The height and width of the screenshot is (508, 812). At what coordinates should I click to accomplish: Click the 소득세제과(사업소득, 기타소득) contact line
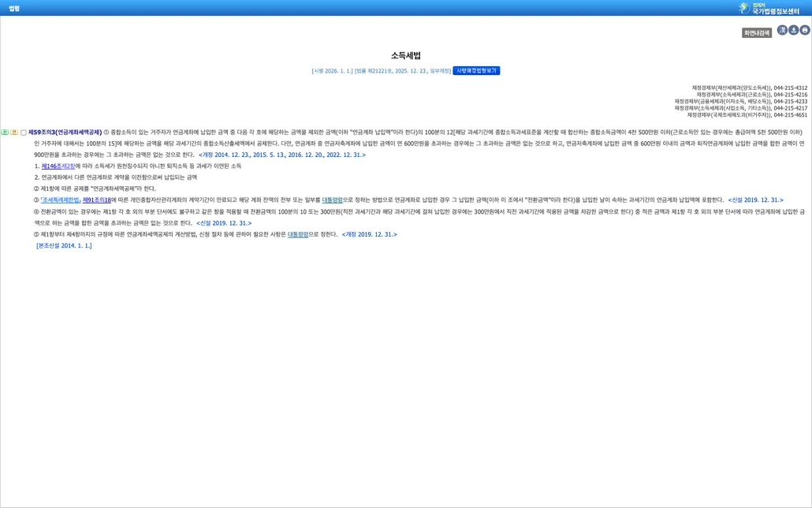740,108
